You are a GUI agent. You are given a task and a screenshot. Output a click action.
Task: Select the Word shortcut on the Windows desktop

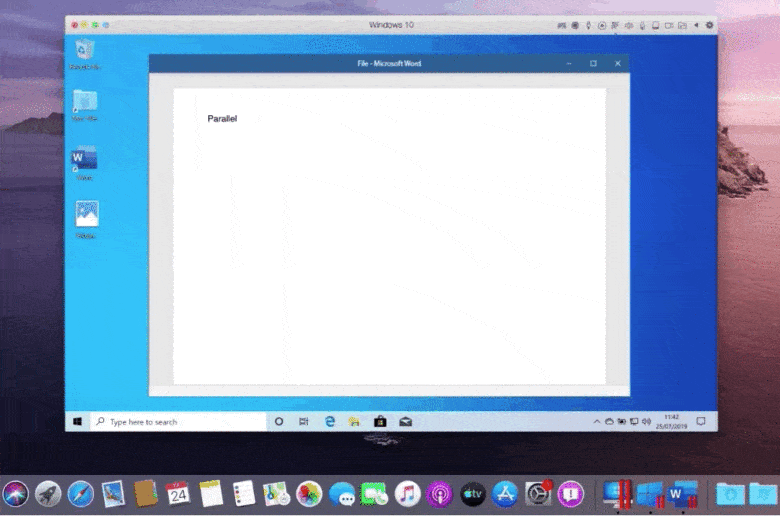[x=85, y=163]
